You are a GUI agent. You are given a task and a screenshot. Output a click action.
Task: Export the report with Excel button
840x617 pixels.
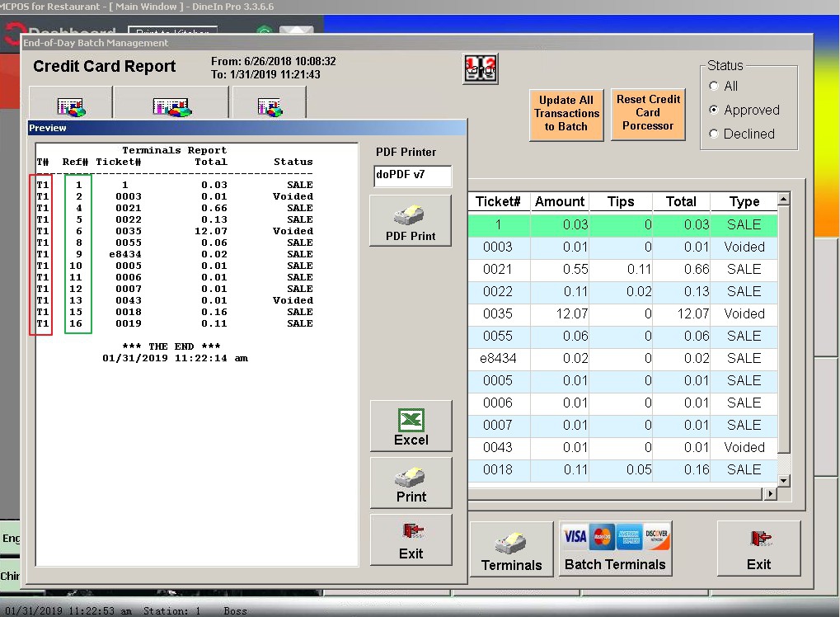coord(411,426)
